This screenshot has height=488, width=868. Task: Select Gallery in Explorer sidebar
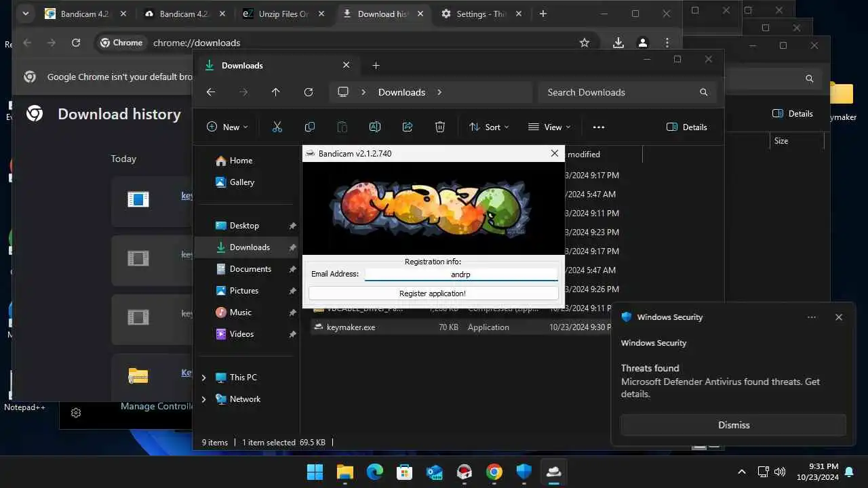242,182
